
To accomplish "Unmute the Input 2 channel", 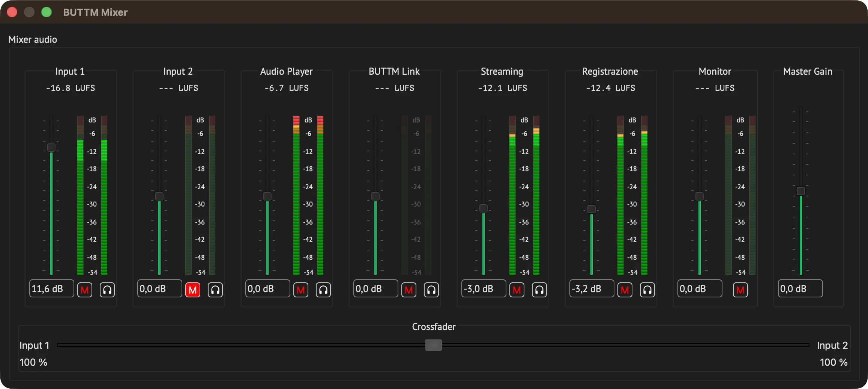I will pyautogui.click(x=193, y=290).
